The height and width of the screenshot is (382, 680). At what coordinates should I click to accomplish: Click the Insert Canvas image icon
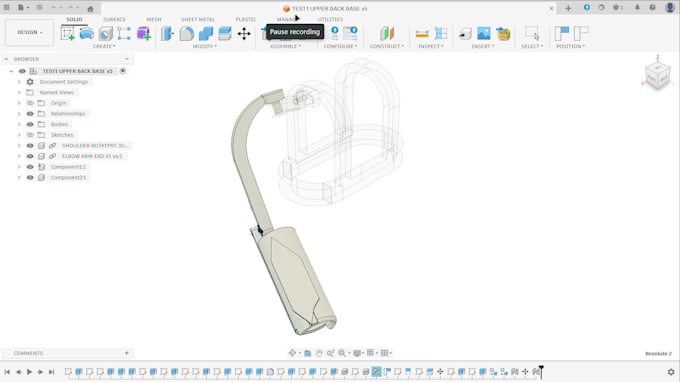click(484, 33)
